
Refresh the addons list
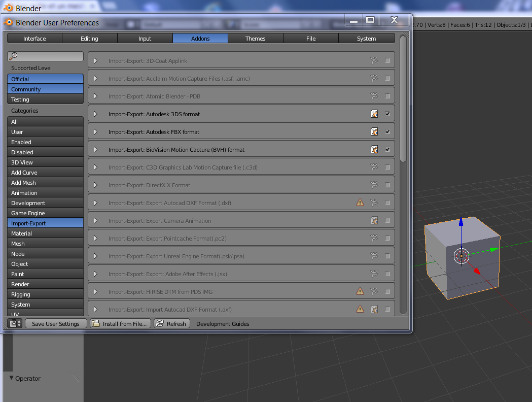[x=172, y=323]
